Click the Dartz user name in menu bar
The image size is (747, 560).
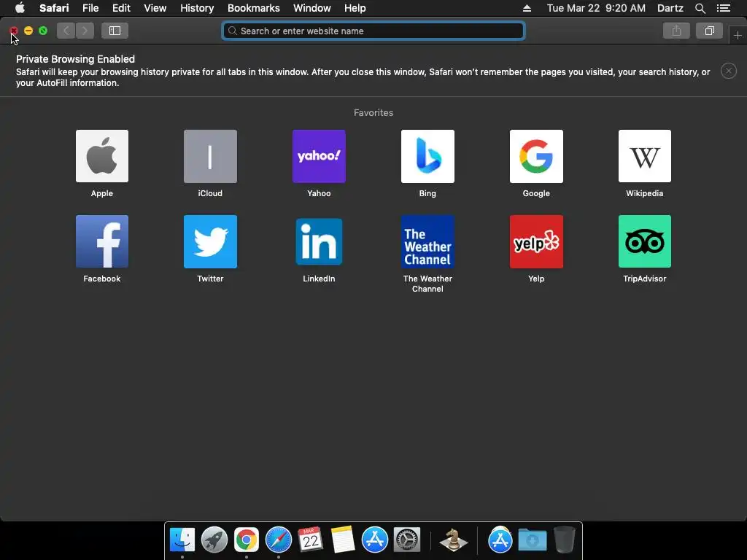click(670, 8)
